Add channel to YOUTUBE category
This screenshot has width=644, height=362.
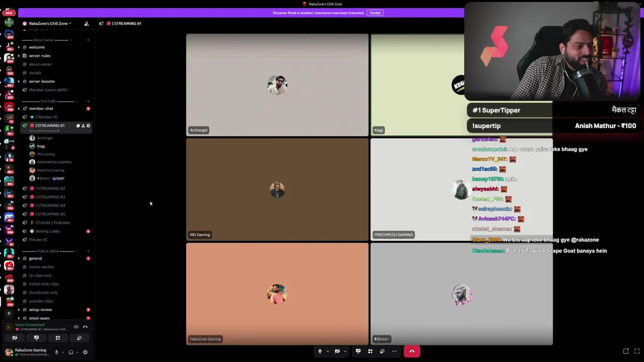[88, 102]
